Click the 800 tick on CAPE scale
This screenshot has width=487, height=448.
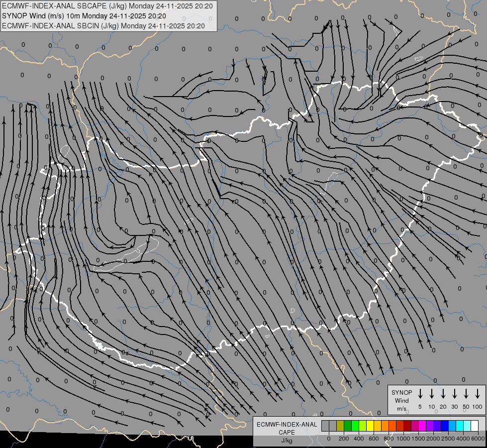[x=389, y=439]
